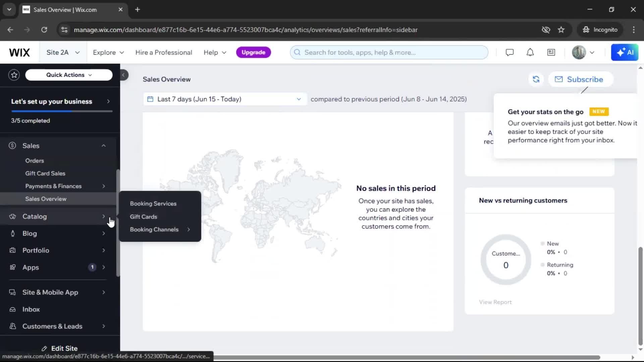The image size is (644, 362).
Task: Close the Sales Overview browser tab
Action: tap(120, 9)
